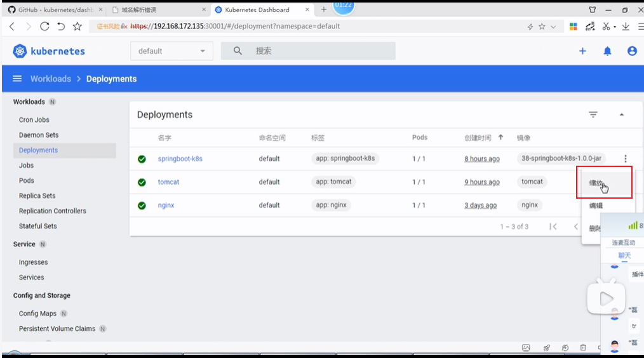This screenshot has width=644, height=358.
Task: Click the Workloads sidebar heading
Action: click(x=29, y=102)
